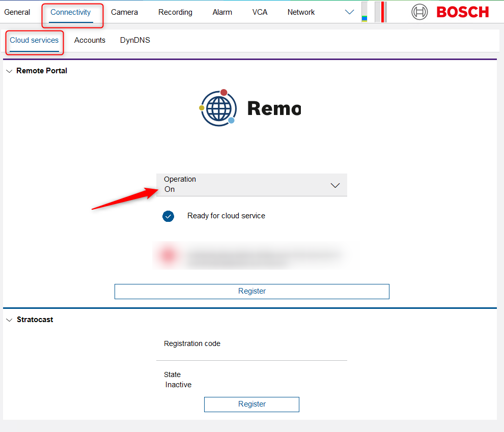Click the red BOSCH wordmark
This screenshot has height=432, width=504.
point(462,12)
